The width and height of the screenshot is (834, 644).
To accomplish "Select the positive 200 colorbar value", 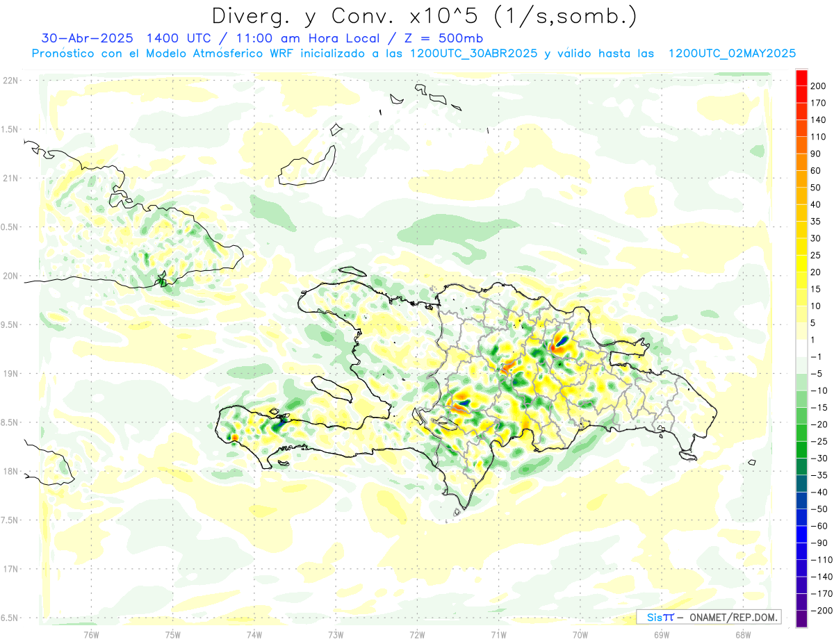I will pyautogui.click(x=818, y=86).
